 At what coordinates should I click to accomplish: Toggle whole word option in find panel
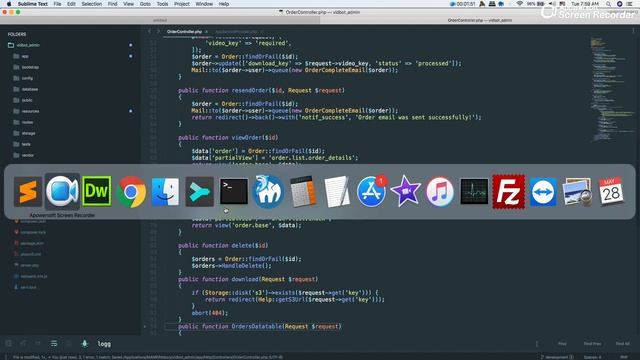point(38,344)
